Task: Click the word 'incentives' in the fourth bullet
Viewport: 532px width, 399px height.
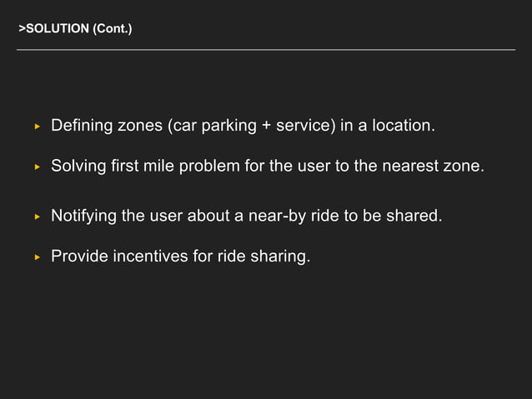Action: click(x=150, y=256)
